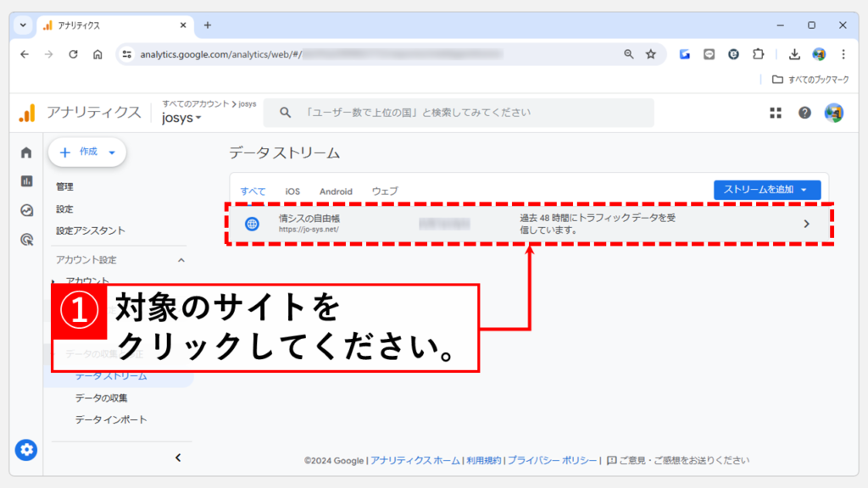Viewport: 868px width, 488px height.
Task: Click the すべてのアカウント breadcrumb
Action: [x=196, y=104]
